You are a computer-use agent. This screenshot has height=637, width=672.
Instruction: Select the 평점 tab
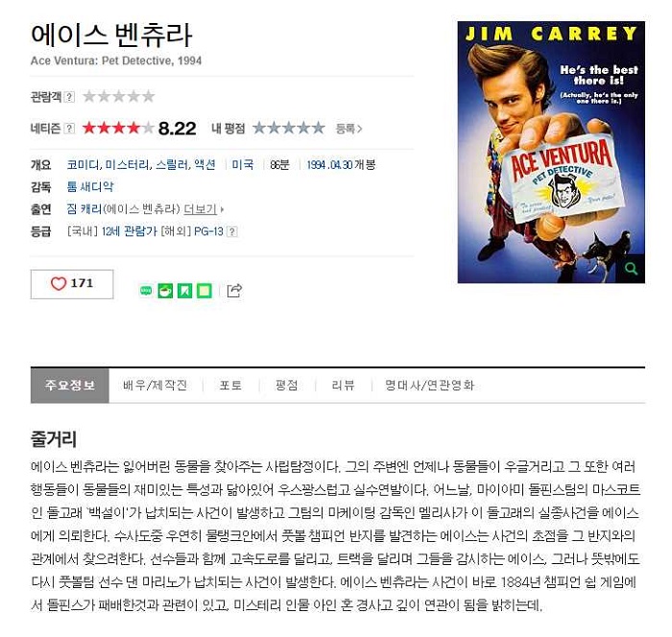(x=287, y=385)
